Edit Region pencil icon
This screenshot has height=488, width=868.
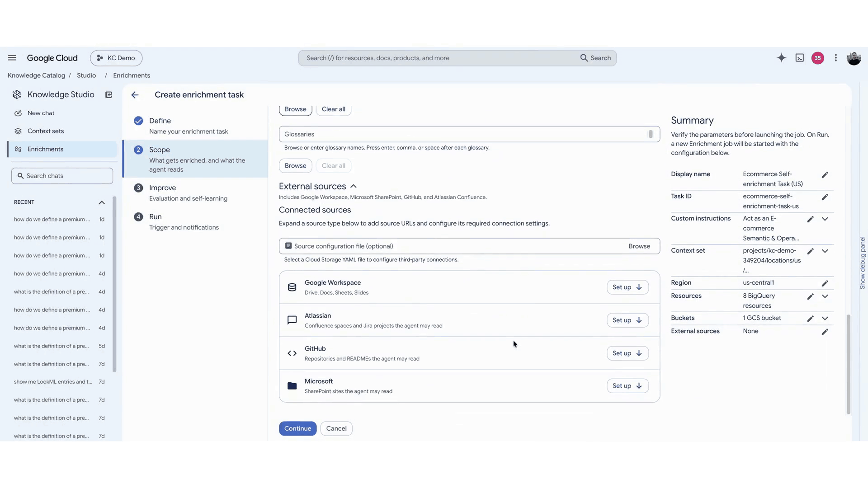(825, 283)
